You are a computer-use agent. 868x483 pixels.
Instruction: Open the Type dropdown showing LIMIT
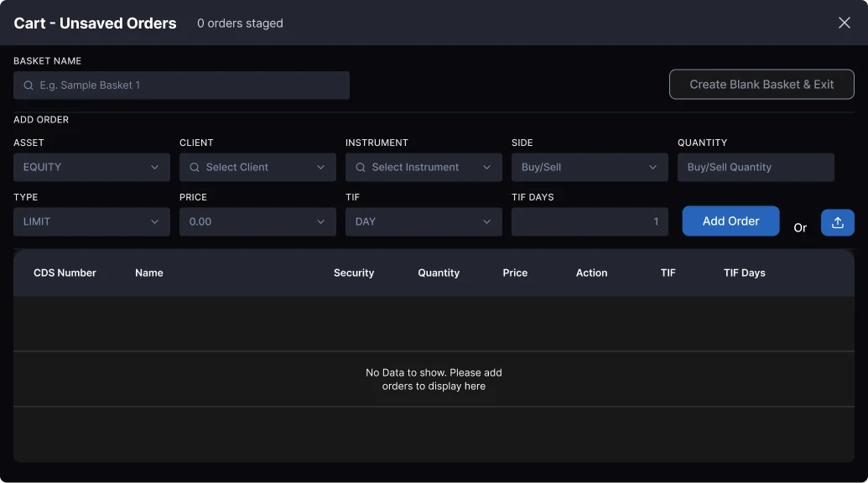pyautogui.click(x=91, y=221)
